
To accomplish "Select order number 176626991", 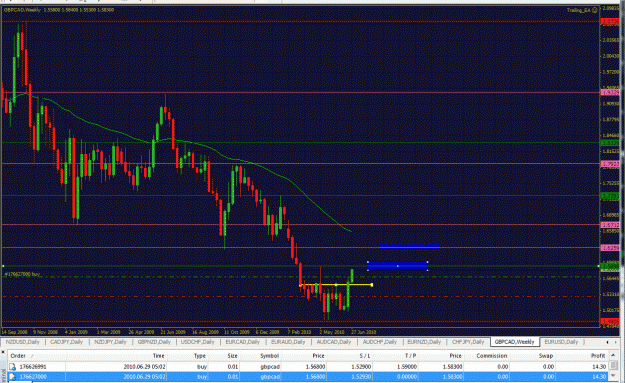I will pyautogui.click(x=33, y=367).
